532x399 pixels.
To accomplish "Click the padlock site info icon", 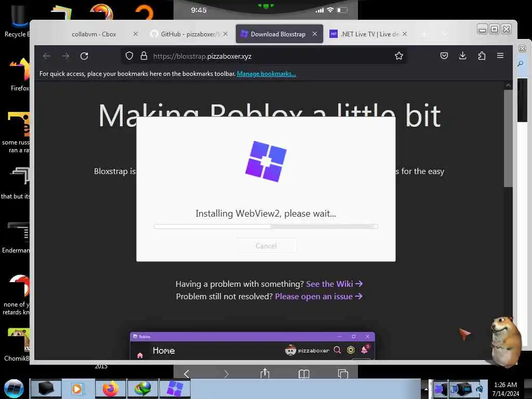I will click(144, 56).
